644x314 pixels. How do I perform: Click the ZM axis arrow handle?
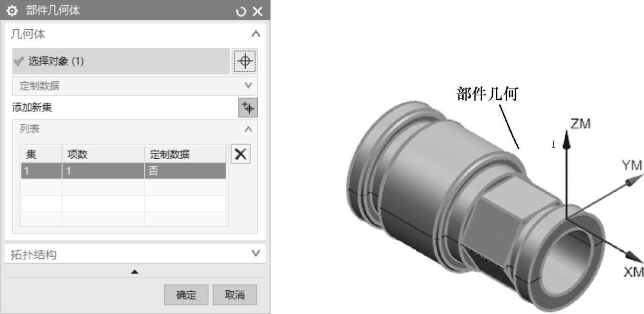(x=567, y=142)
